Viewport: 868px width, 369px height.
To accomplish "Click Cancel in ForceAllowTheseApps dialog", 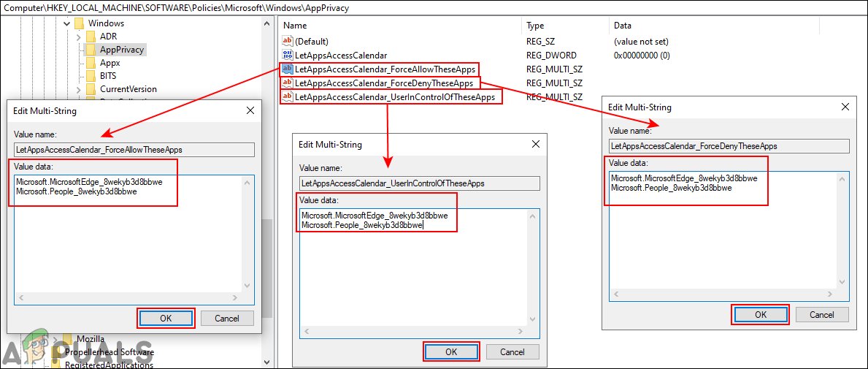I will 227,318.
